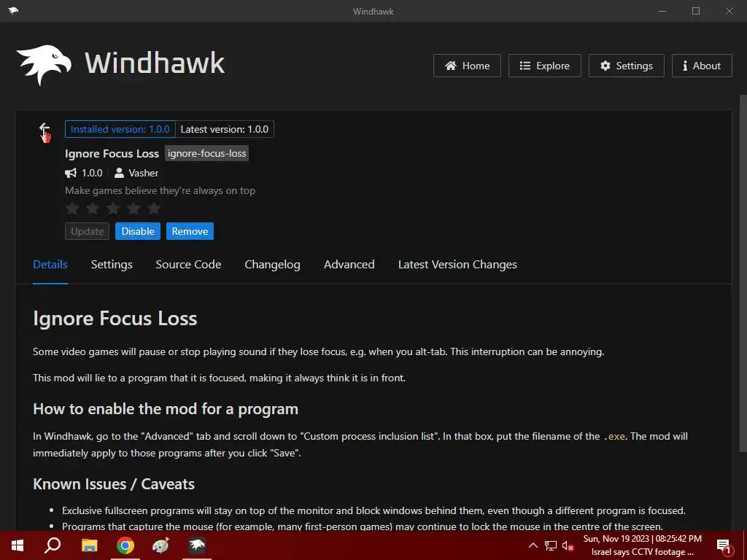Image resolution: width=747 pixels, height=560 pixels.
Task: Click Windhawk taskbar icon
Action: coord(197,545)
